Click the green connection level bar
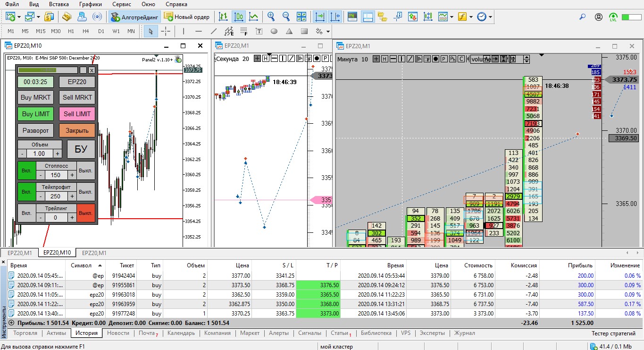Image resolution: width=644 pixels, height=350 pixels. coord(632,17)
